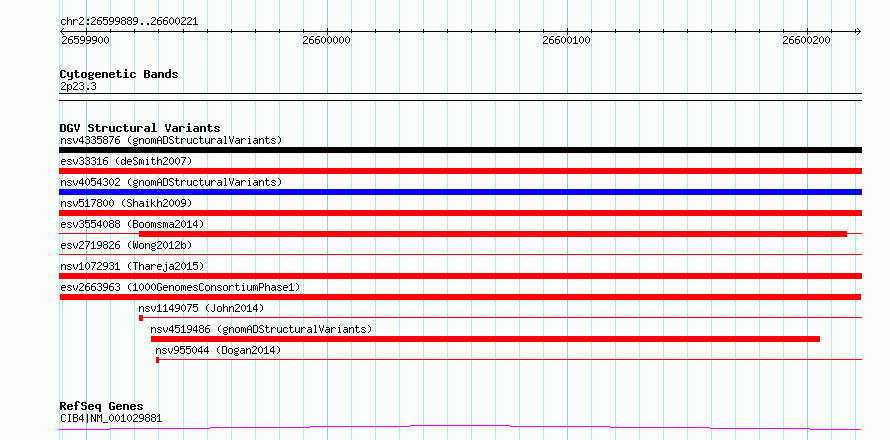The height and width of the screenshot is (440, 890).
Task: Click the black nsv4335876 variant bar
Action: [460, 150]
